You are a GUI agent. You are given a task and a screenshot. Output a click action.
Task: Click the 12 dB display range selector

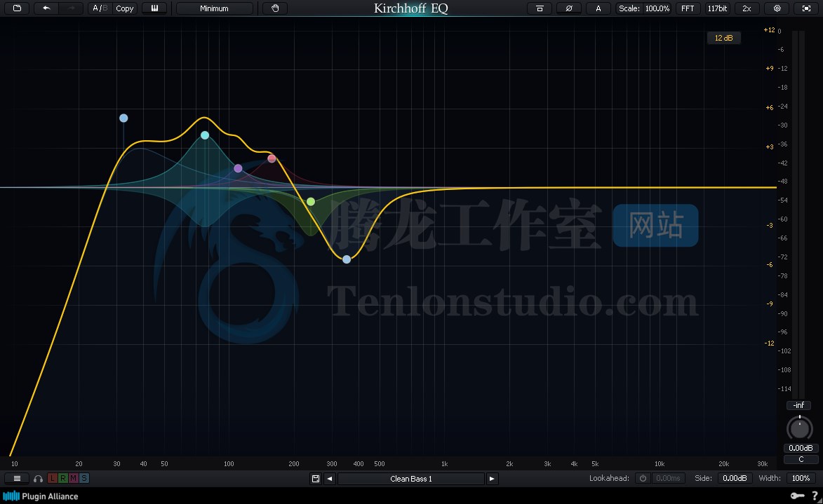[x=724, y=38]
